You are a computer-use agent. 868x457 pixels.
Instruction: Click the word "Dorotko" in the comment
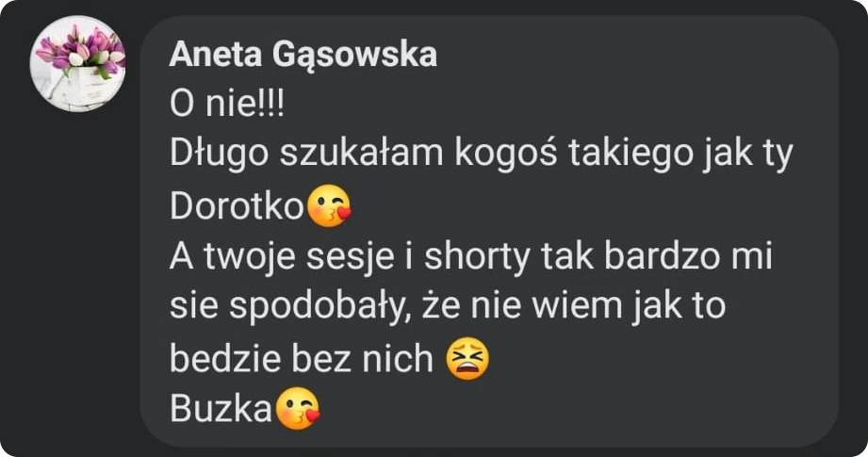(x=237, y=206)
